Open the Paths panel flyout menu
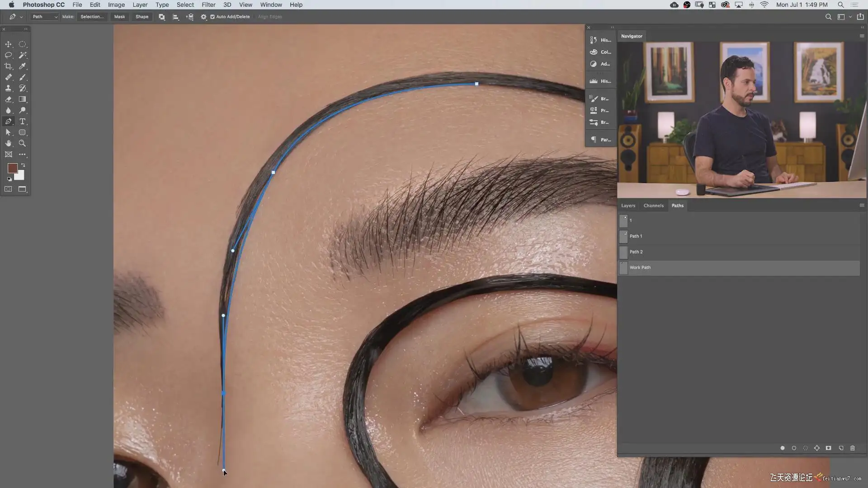The height and width of the screenshot is (488, 868). tap(862, 205)
